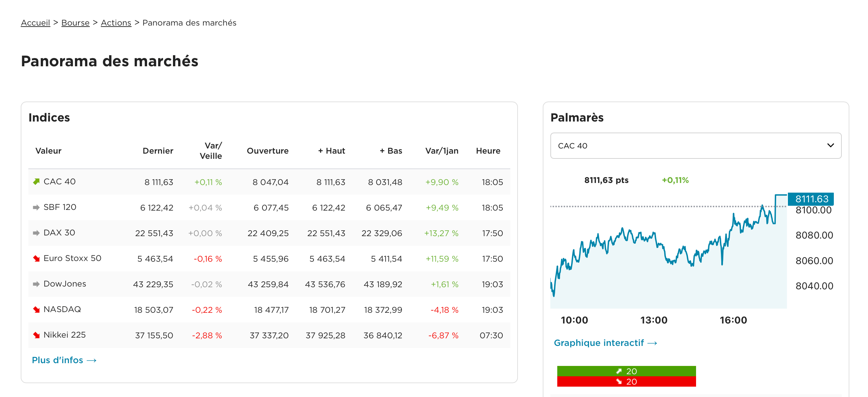Click the Indices panel heading

coord(49,118)
